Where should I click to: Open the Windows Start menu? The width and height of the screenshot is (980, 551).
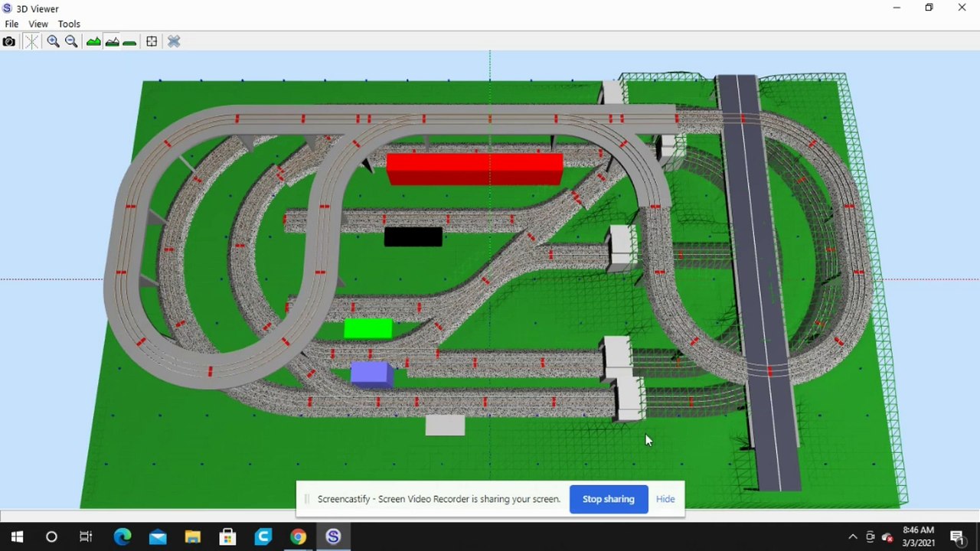point(17,537)
